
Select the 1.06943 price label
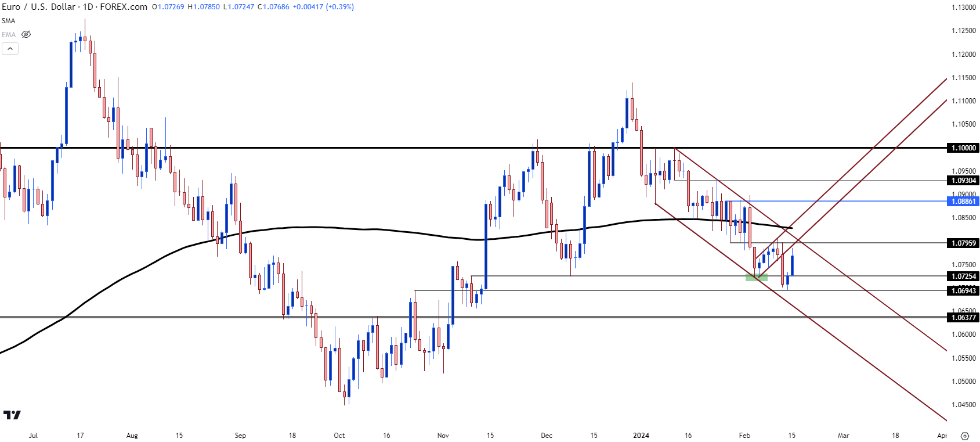pyautogui.click(x=963, y=291)
